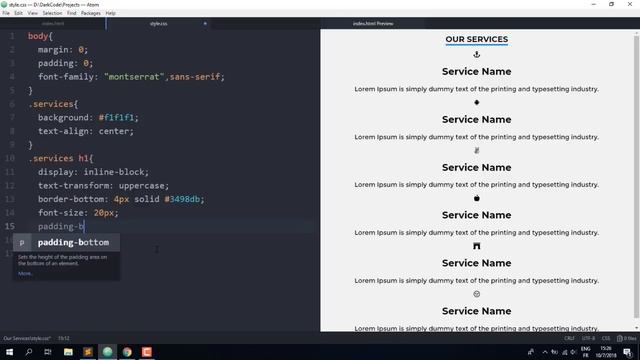Click the scroll down arrow in preview

[x=636, y=328]
